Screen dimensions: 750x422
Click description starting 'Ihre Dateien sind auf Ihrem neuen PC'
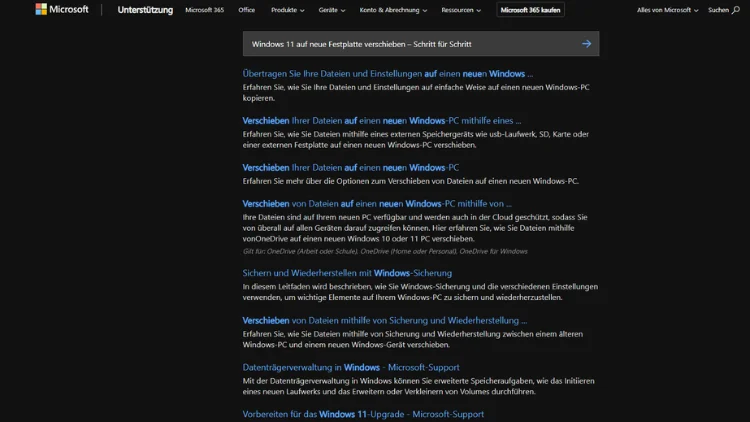click(415, 228)
